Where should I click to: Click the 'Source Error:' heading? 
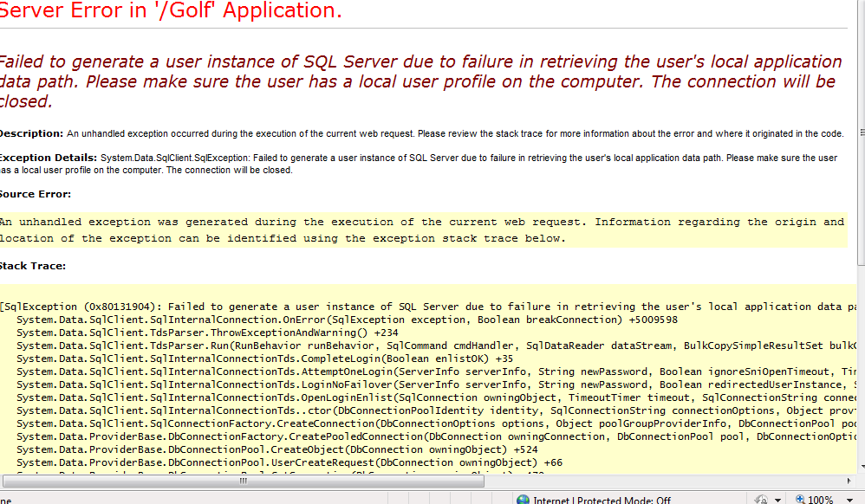pyautogui.click(x=36, y=194)
